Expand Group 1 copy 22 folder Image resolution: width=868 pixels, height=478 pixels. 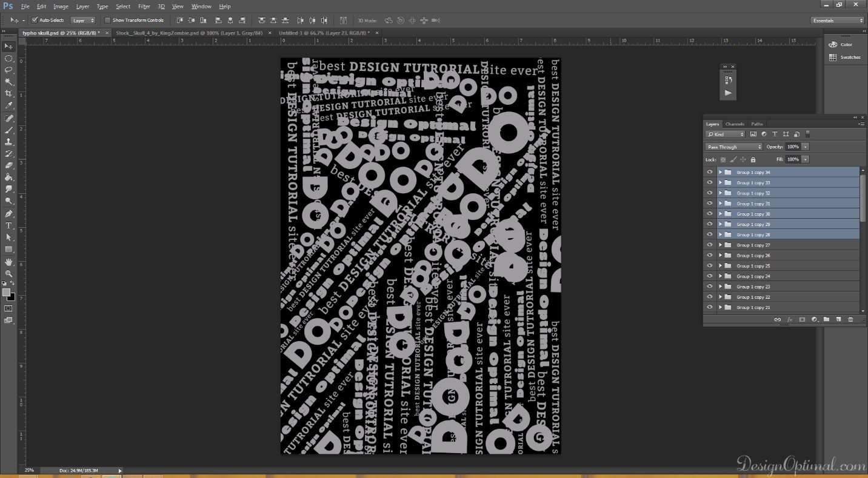click(721, 297)
